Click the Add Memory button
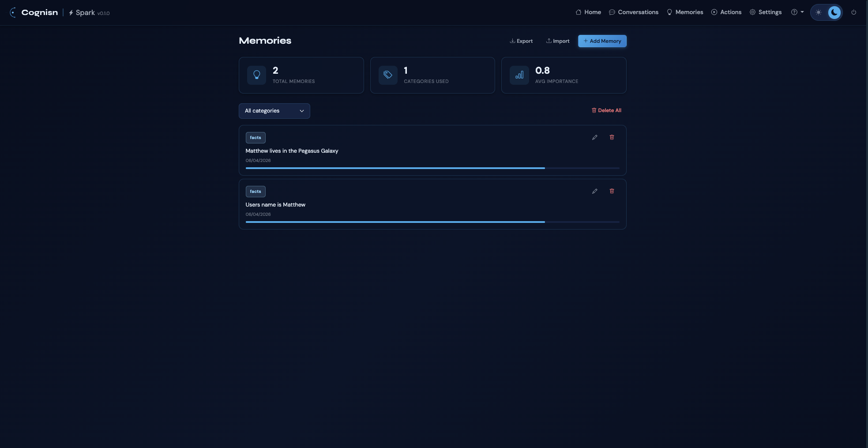The width and height of the screenshot is (868, 448). click(602, 41)
